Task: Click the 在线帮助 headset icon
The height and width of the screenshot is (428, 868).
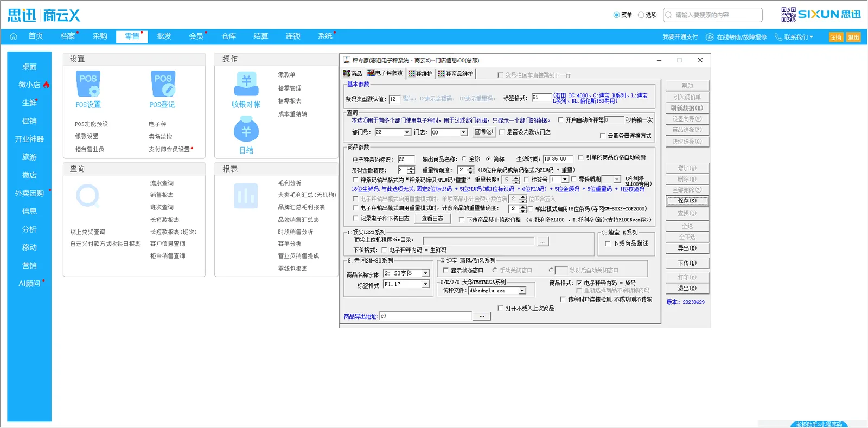Action: [x=710, y=37]
